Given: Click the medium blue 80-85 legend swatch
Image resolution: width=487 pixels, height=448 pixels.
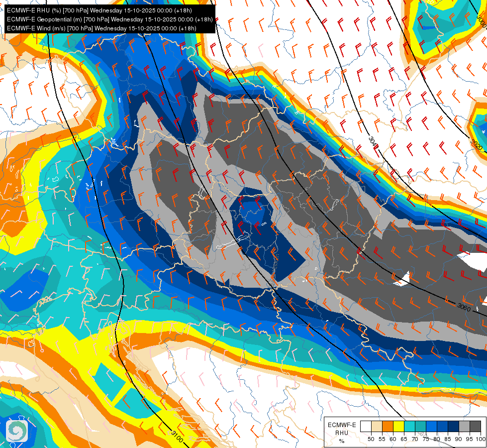Looking at the screenshot, I should pyautogui.click(x=442, y=426).
